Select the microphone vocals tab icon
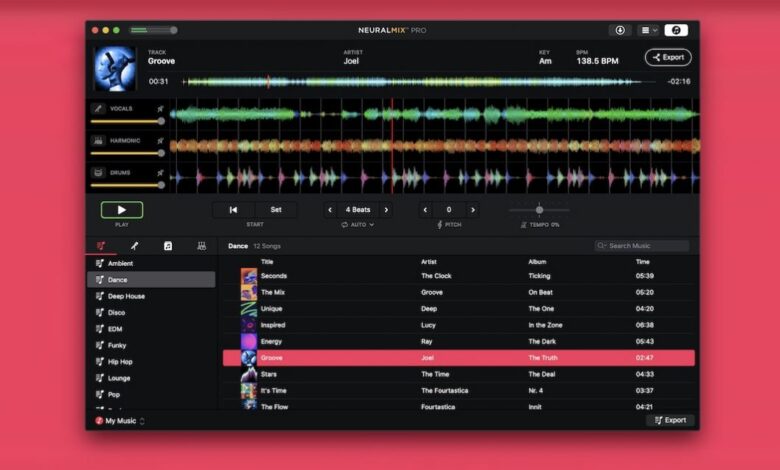 click(x=134, y=246)
